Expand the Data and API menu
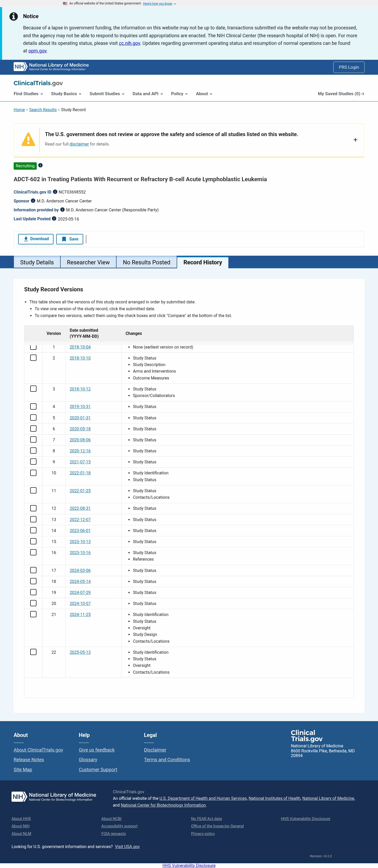The height and width of the screenshot is (868, 378). point(147,94)
